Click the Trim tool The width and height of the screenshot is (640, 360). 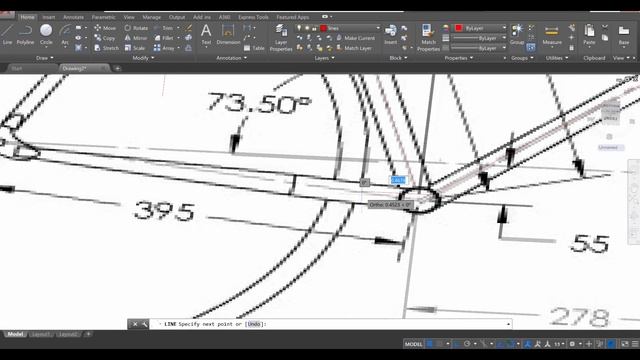164,28
